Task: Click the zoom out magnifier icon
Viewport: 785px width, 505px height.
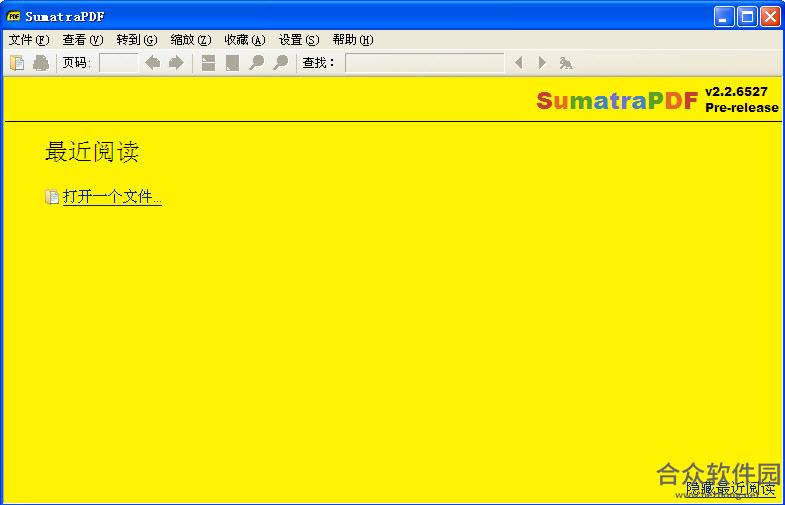Action: coord(256,63)
